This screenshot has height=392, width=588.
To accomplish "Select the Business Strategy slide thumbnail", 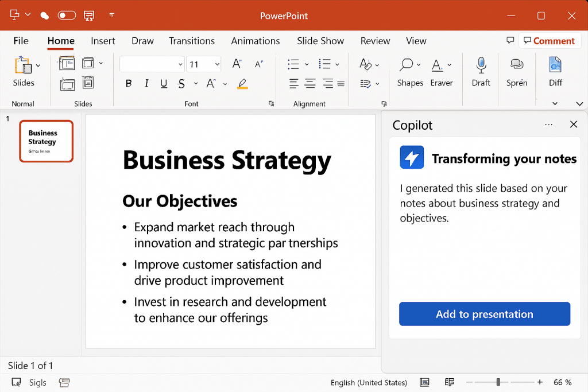I will (x=46, y=141).
